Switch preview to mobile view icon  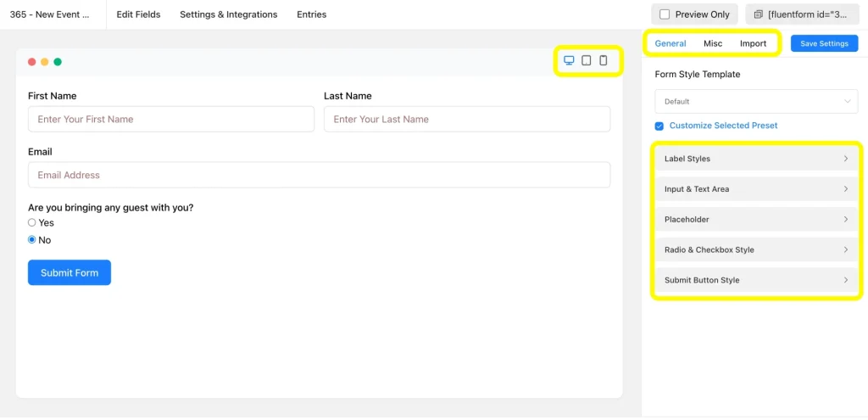(604, 60)
